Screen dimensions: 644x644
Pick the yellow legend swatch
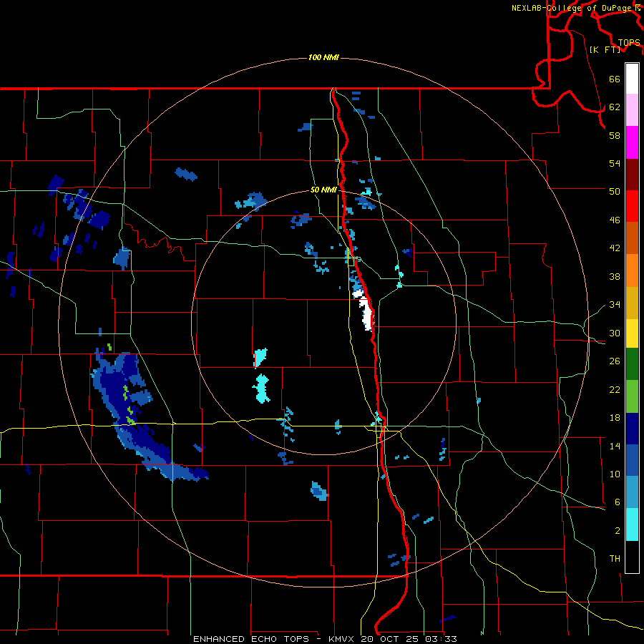tap(632, 333)
